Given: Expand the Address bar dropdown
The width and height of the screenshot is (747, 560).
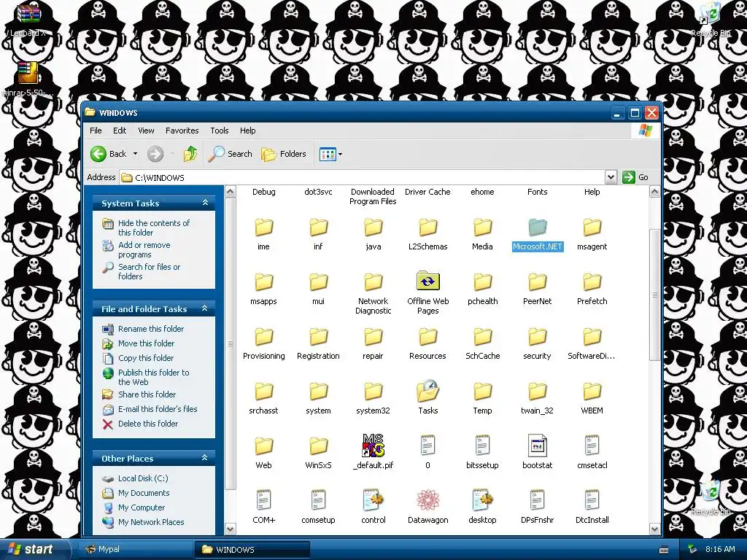Looking at the screenshot, I should pos(611,177).
